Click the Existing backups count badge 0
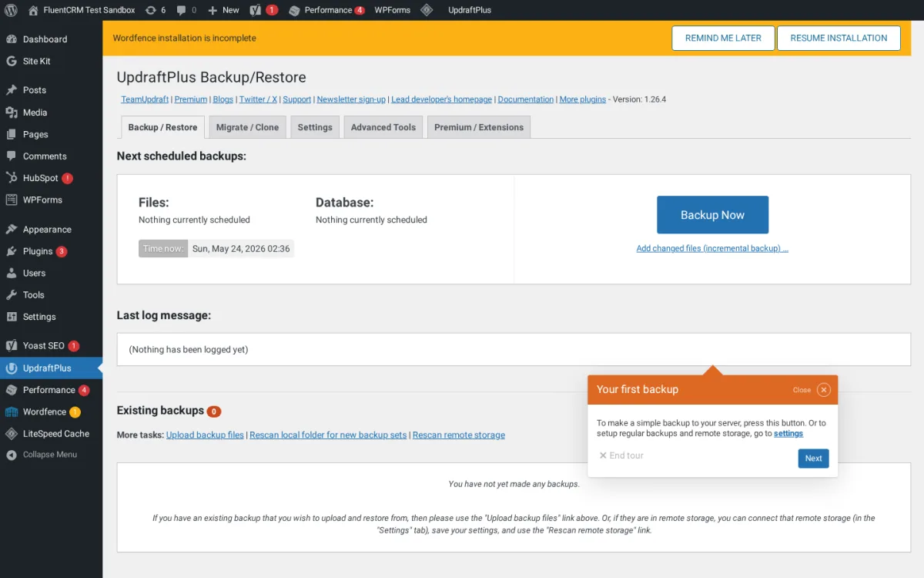The height and width of the screenshot is (578, 924). 214,412
